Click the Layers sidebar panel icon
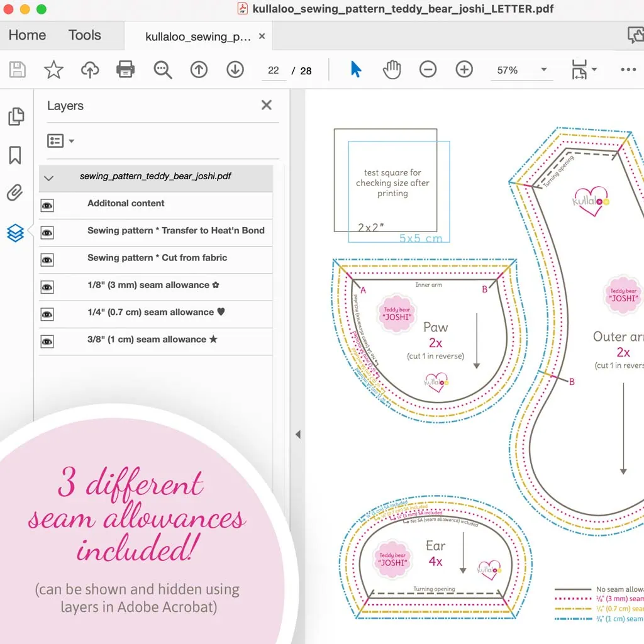Viewport: 644px width, 644px height. click(x=15, y=233)
